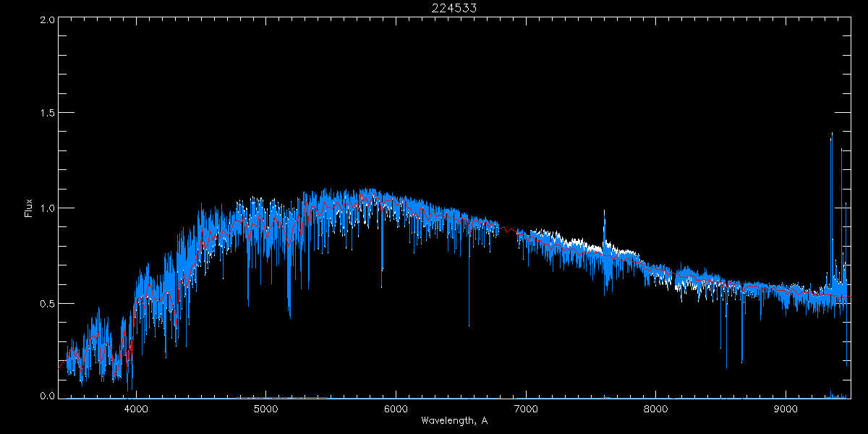
Task: Select the Flux y-axis label
Action: tap(29, 208)
